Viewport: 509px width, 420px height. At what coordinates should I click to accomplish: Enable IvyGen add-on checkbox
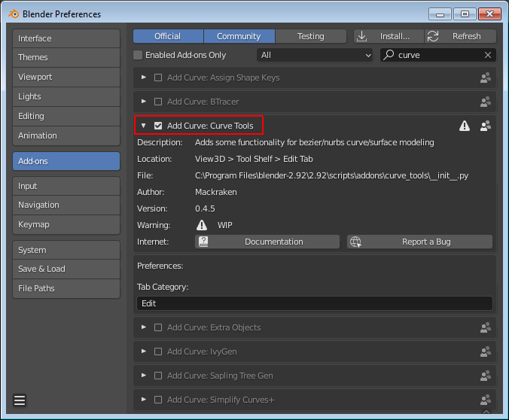[x=158, y=352]
